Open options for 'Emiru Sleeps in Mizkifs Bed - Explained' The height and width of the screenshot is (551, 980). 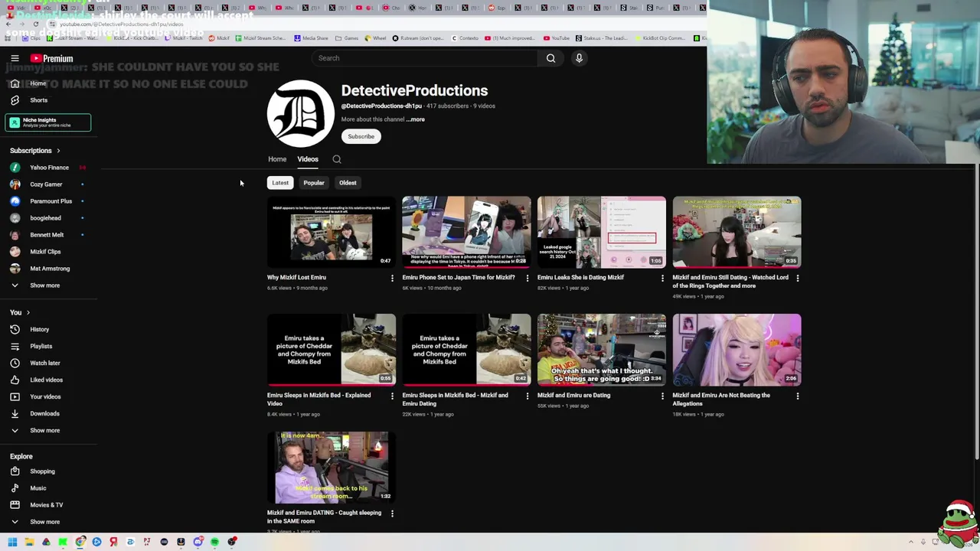(x=392, y=396)
